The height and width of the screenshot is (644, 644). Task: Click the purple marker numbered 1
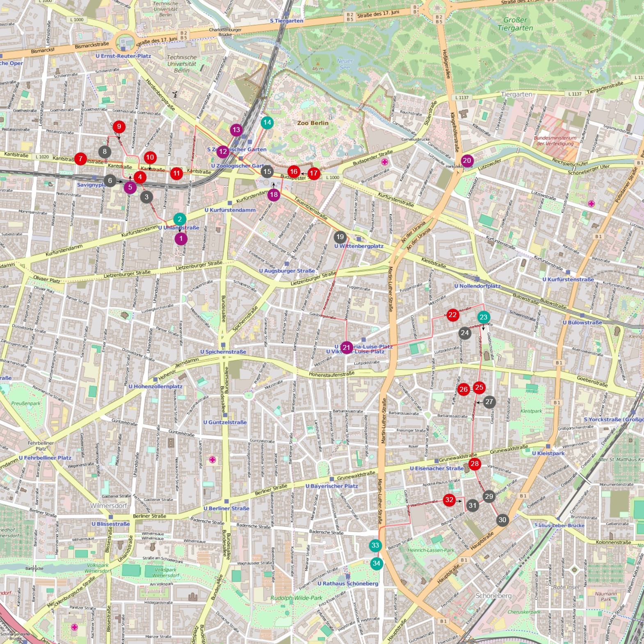point(181,239)
